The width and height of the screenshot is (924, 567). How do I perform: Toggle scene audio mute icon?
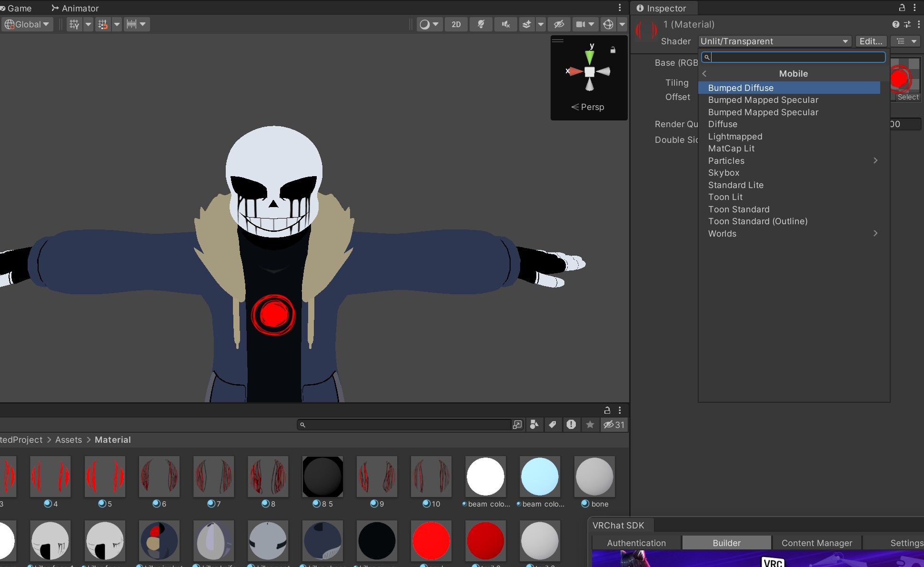[505, 24]
